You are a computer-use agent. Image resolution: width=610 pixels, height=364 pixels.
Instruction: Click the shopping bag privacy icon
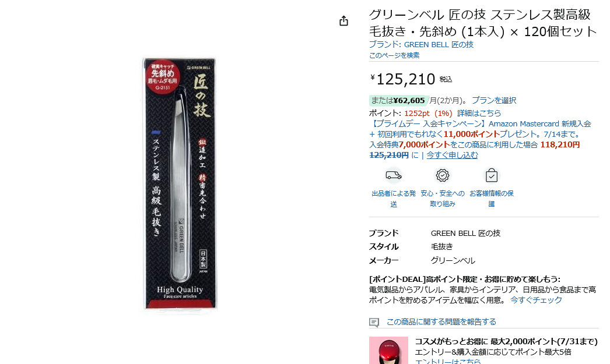pyautogui.click(x=492, y=175)
